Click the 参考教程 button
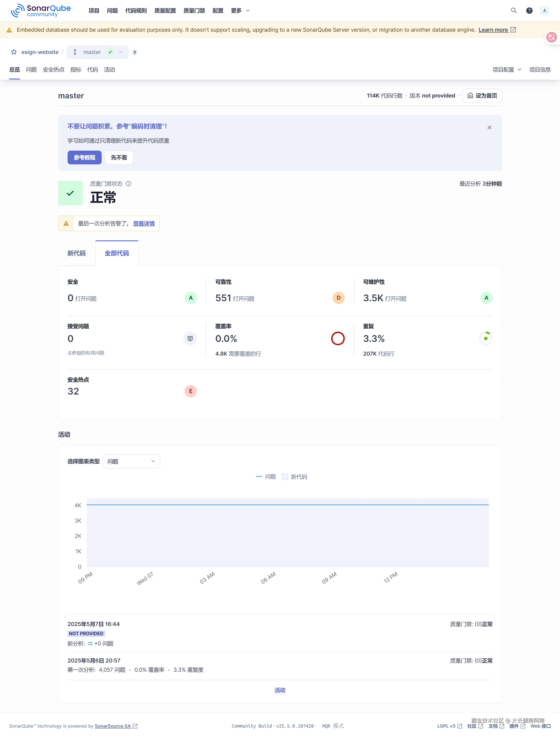This screenshot has width=560, height=739. pyautogui.click(x=84, y=157)
